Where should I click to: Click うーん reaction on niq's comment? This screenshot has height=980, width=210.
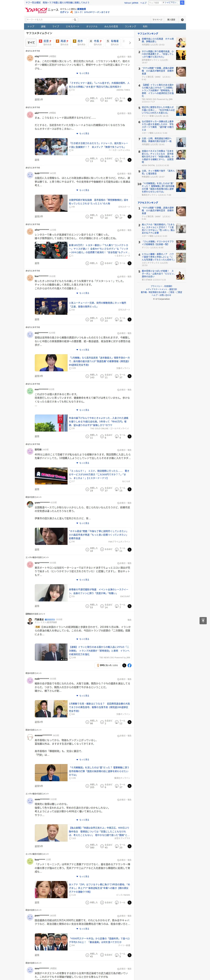click(x=120, y=100)
